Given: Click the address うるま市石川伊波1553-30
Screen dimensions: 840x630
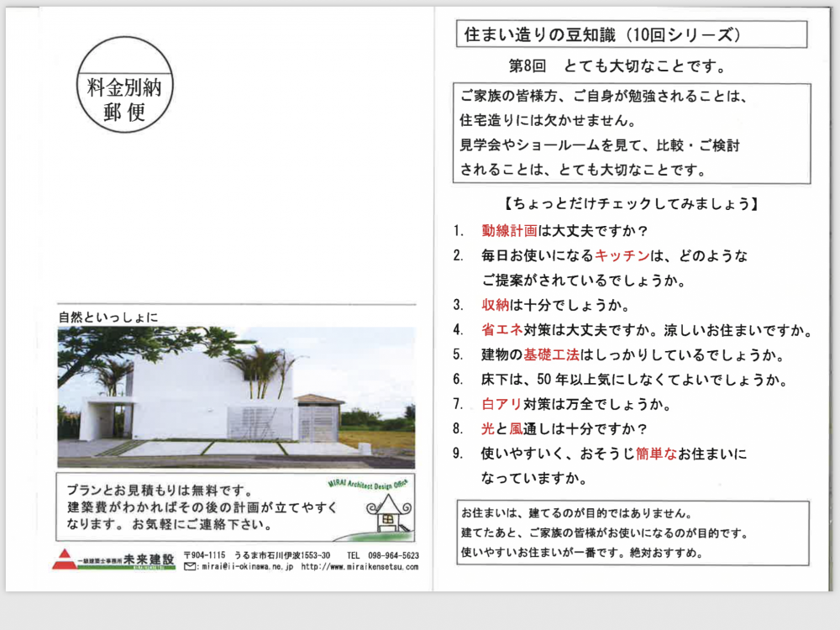Looking at the screenshot, I should click(x=281, y=555).
